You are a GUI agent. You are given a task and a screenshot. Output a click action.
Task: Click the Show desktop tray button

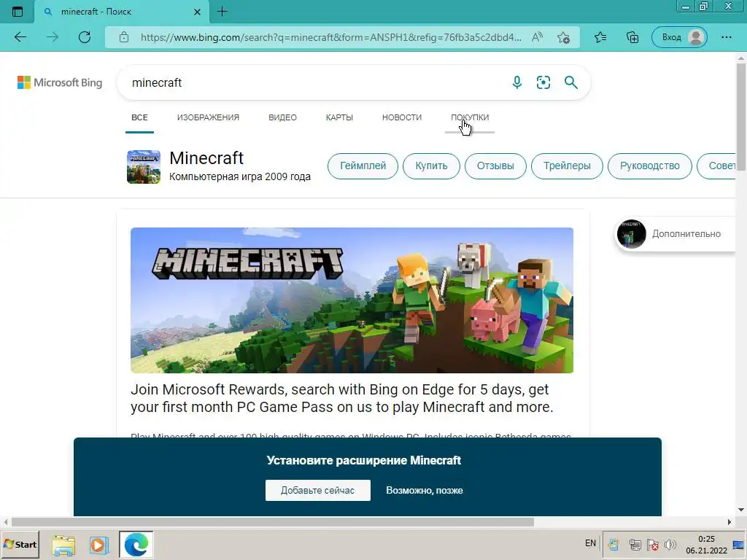pyautogui.click(x=738, y=544)
